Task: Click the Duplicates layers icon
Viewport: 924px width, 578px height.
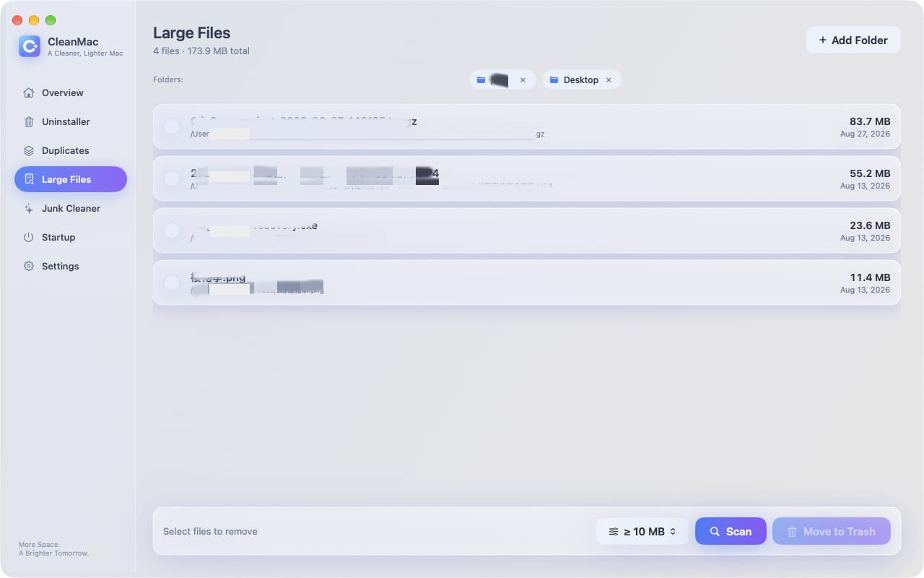Action: [x=29, y=150]
